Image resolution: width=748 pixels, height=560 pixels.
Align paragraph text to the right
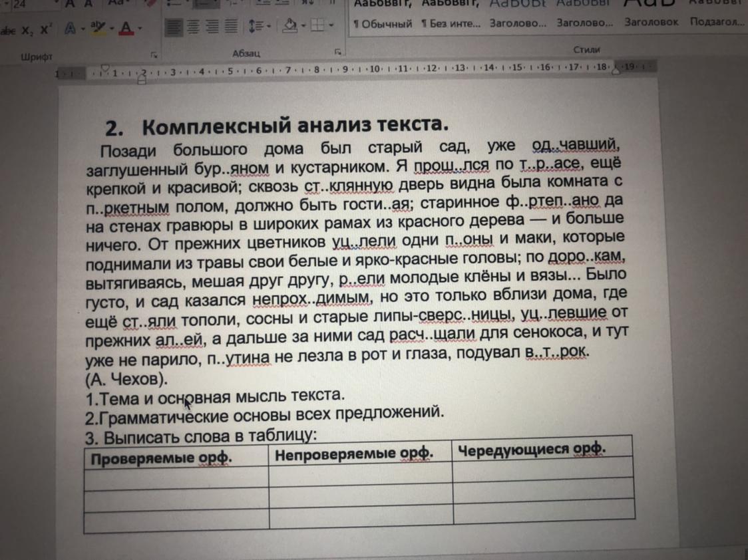212,26
